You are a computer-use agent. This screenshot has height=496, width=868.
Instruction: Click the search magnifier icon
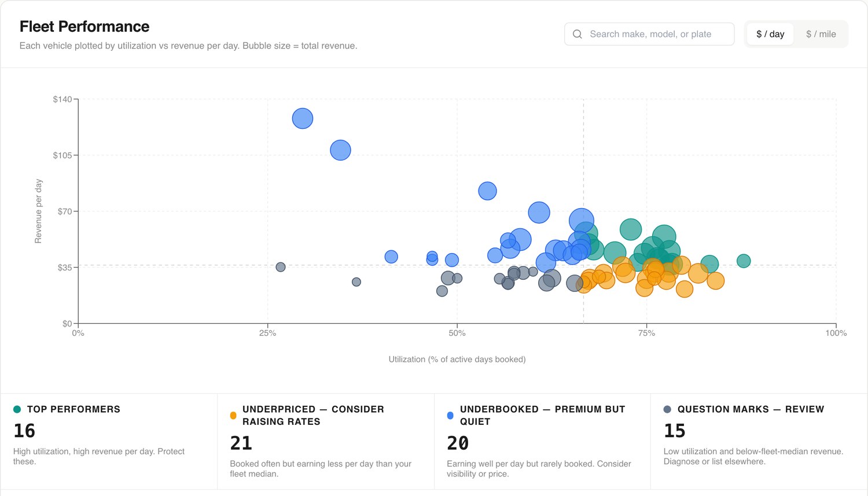(x=578, y=34)
